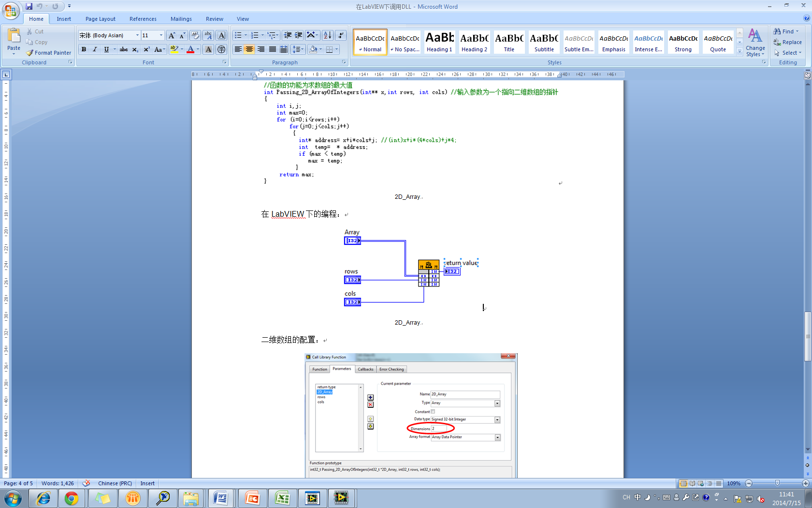Click the Replace button

[787, 42]
